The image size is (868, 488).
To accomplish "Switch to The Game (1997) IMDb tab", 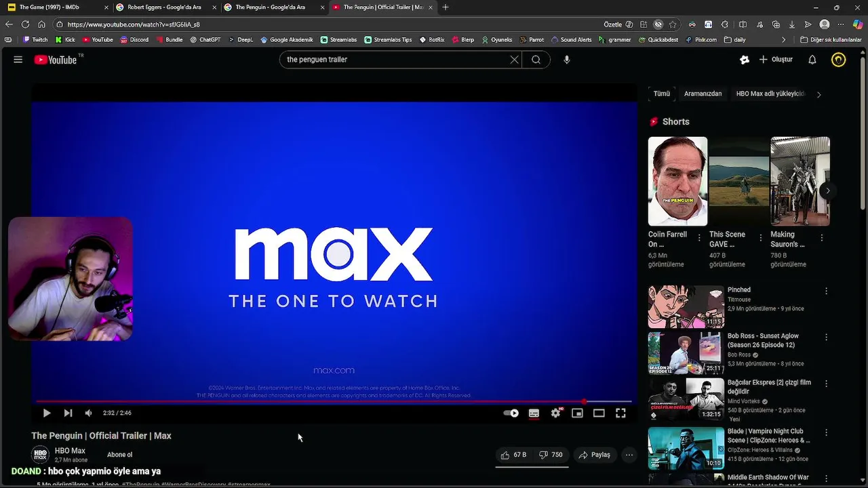I will pos(56,7).
